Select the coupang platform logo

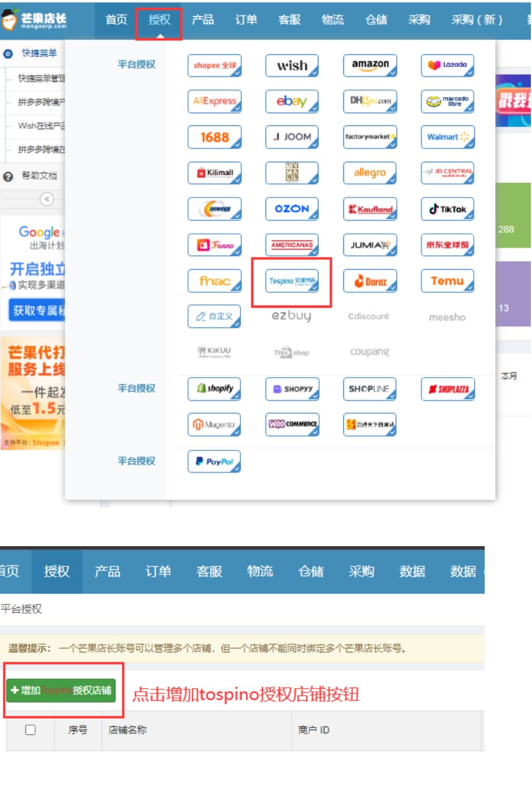point(369,352)
